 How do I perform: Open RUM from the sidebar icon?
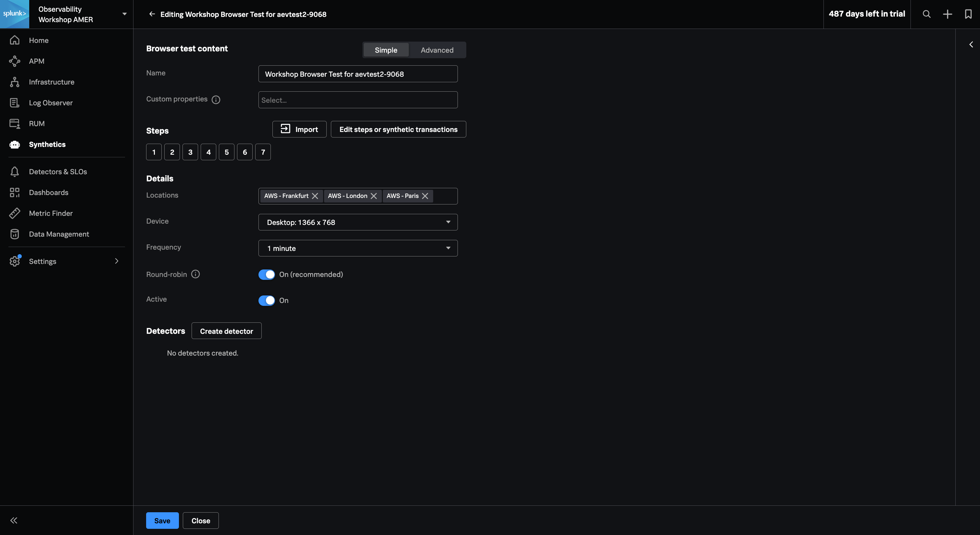tap(15, 124)
